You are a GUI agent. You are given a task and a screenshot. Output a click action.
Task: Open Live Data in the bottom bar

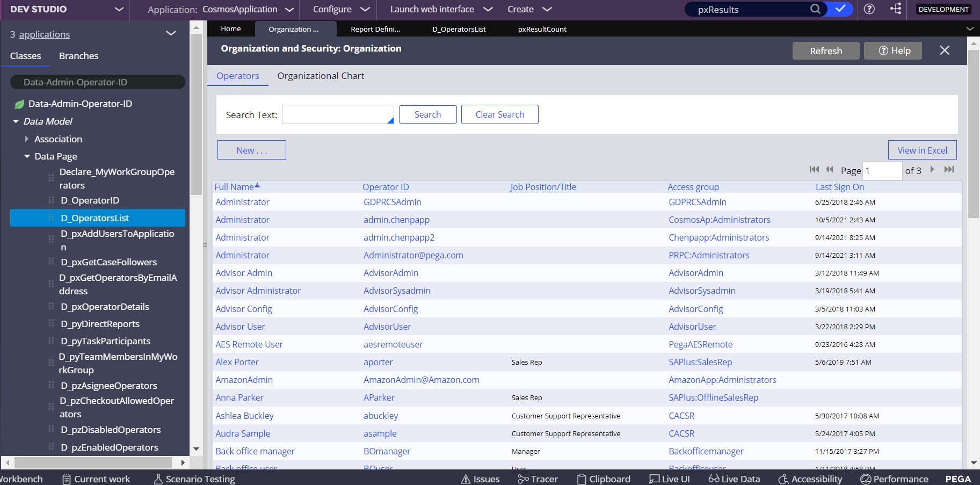coord(734,479)
